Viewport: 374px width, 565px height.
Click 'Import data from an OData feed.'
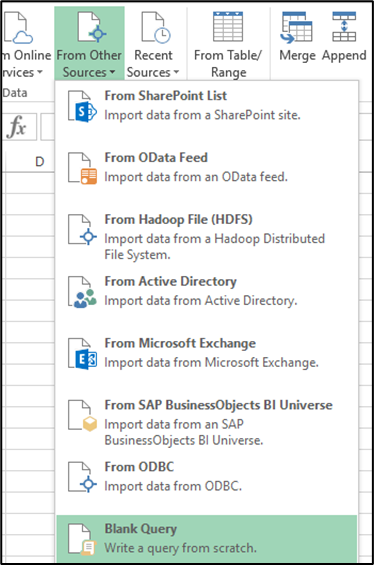[196, 177]
